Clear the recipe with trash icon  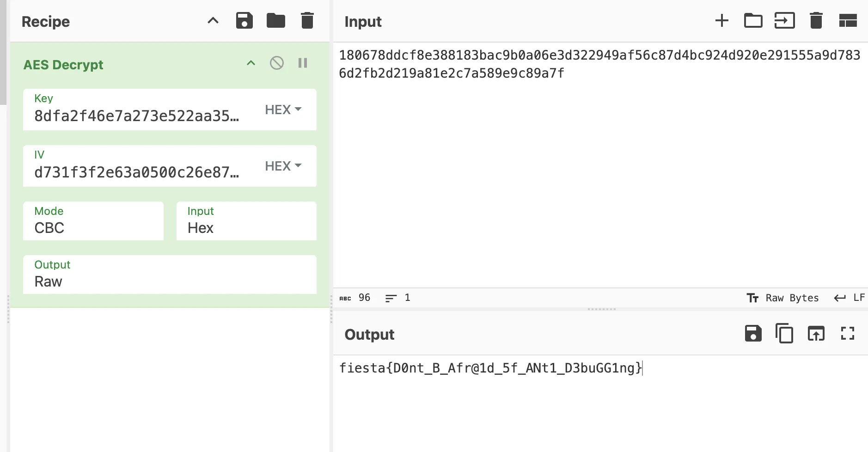pyautogui.click(x=307, y=21)
